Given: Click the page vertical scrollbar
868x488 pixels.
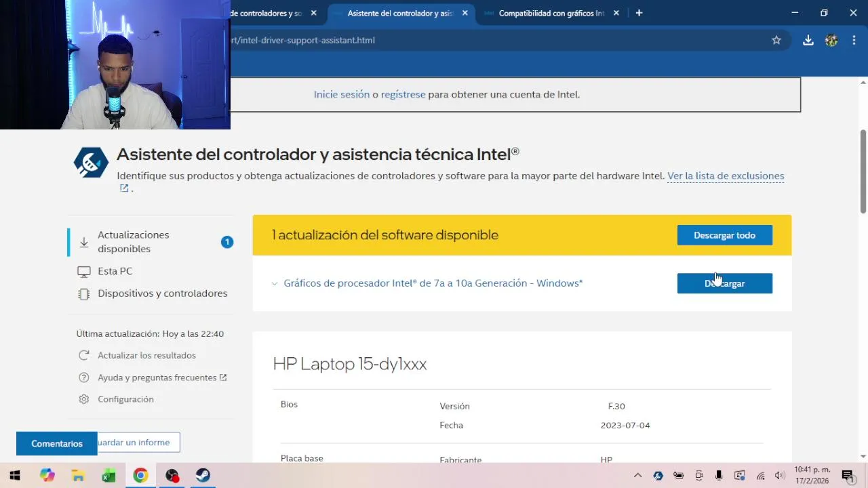Looking at the screenshot, I should [863, 171].
